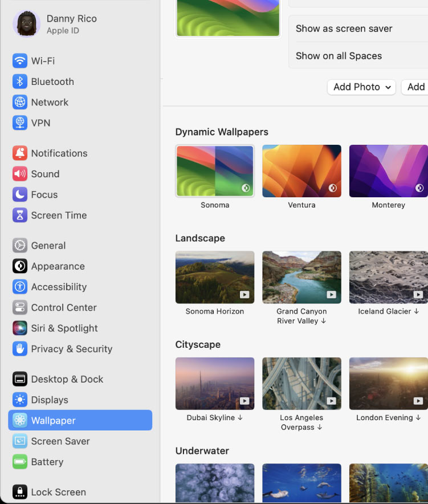428x504 pixels.
Task: Select the kelp forest underwater wallpaper
Action: [x=389, y=483]
